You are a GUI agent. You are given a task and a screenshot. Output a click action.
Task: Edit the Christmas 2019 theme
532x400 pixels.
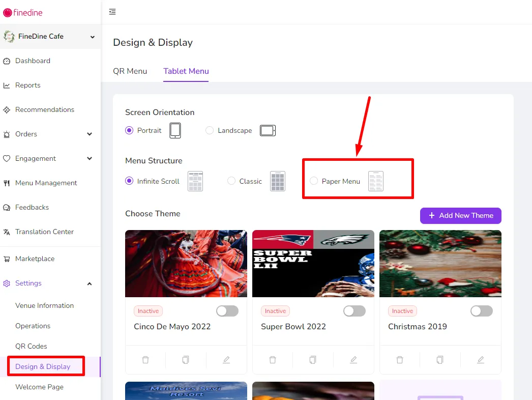(481, 360)
